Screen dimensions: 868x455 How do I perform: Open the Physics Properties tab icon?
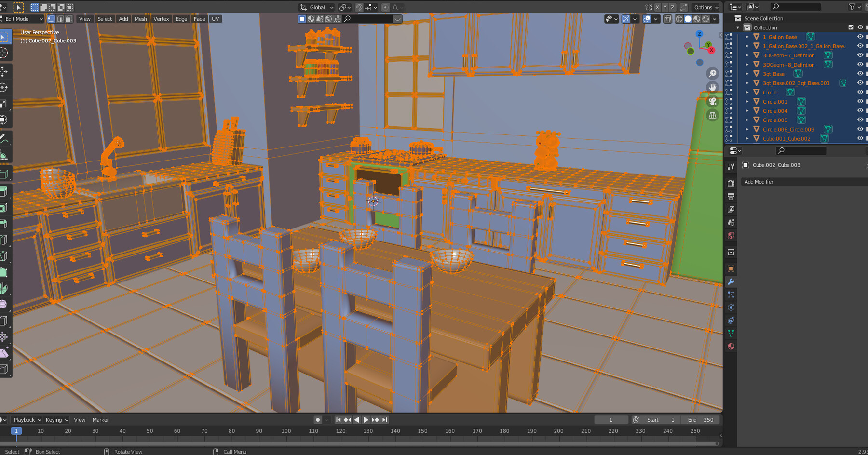pos(731,308)
